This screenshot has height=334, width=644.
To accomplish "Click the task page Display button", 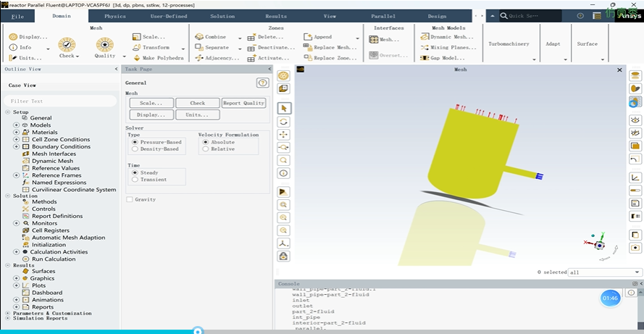I will pyautogui.click(x=151, y=114).
